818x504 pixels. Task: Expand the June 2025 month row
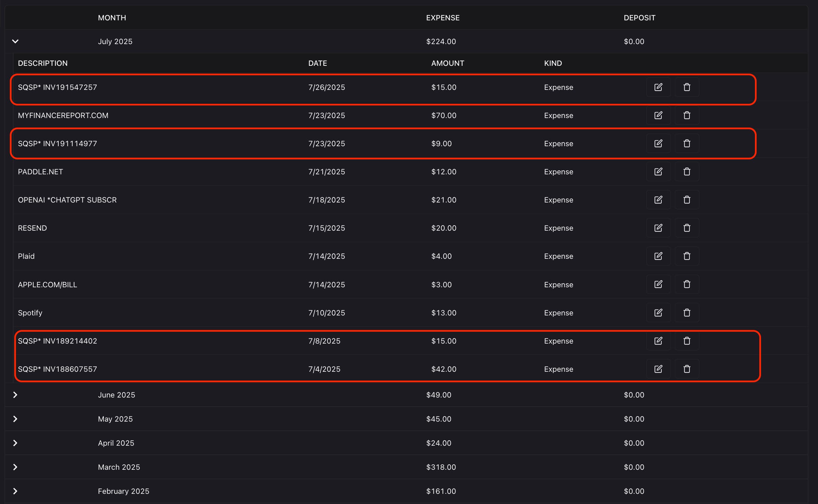click(15, 395)
